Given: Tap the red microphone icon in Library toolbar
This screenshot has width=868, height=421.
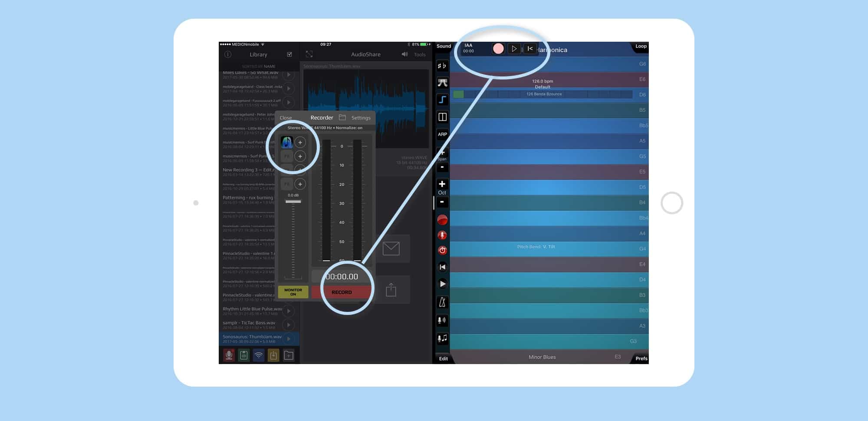Looking at the screenshot, I should (229, 355).
